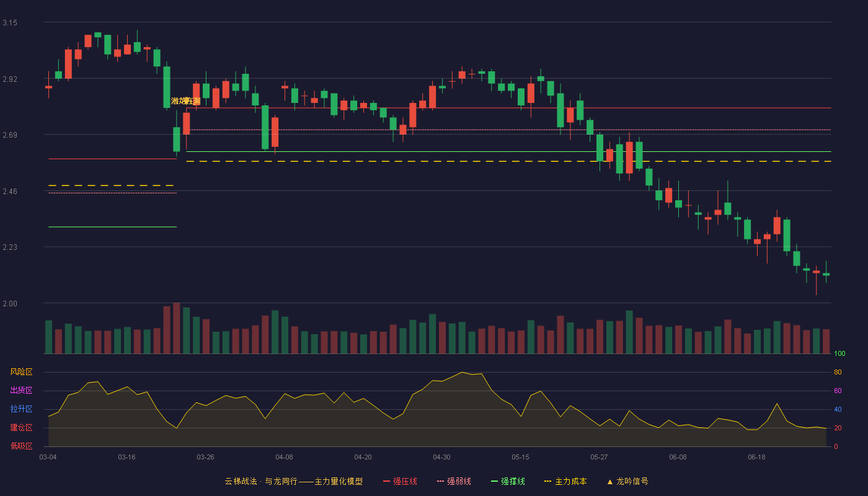Click the 主力成本 dashed yellow legend icon
868x496 pixels.
(x=547, y=481)
